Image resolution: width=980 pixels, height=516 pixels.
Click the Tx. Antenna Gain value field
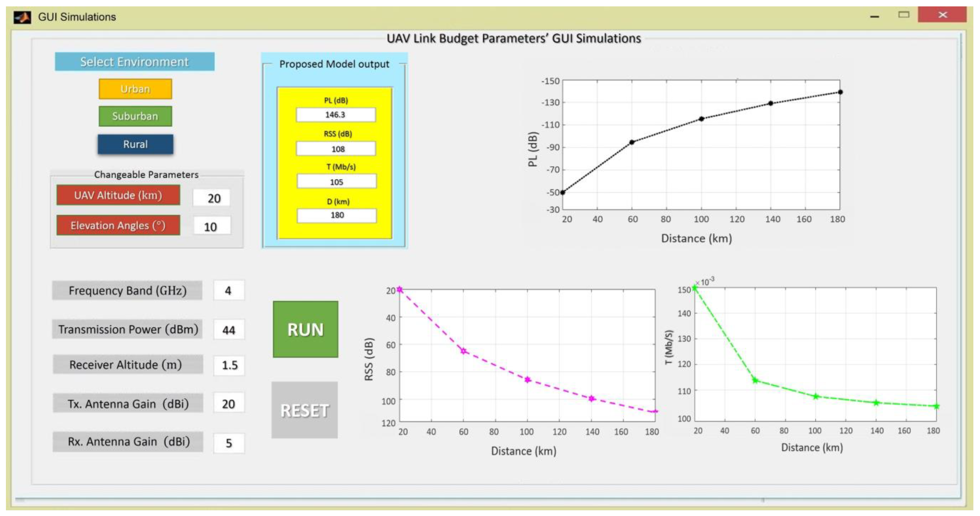click(229, 404)
